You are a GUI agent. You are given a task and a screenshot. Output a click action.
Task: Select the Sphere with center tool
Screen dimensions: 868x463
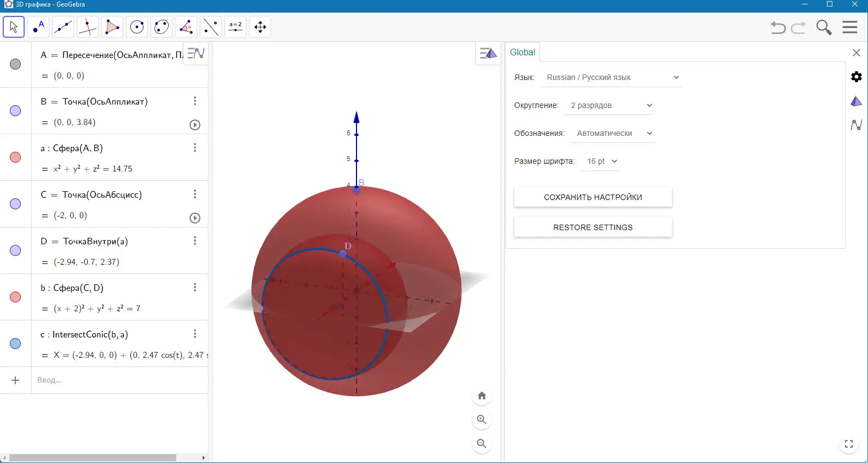[x=137, y=27]
